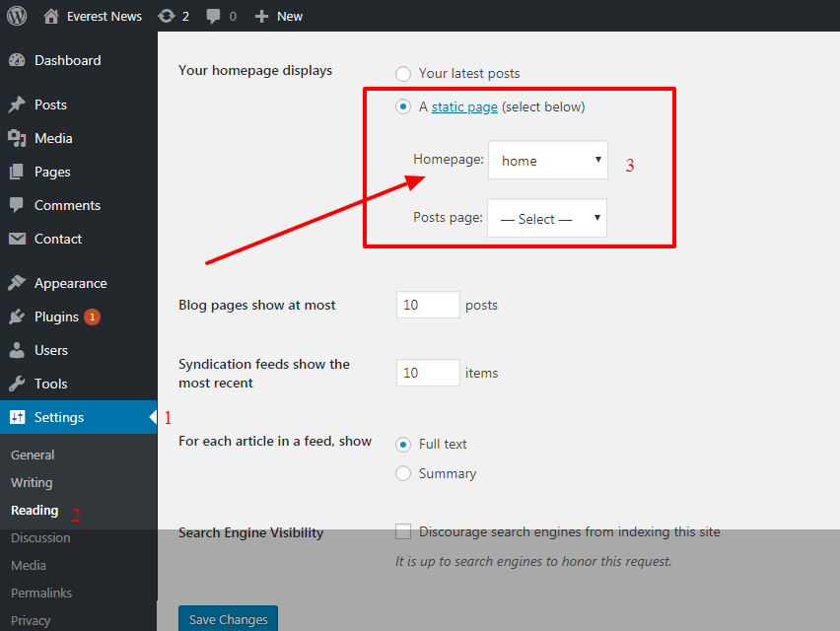Image resolution: width=840 pixels, height=631 pixels.
Task: Click the Blog pages show at most field
Action: click(428, 305)
